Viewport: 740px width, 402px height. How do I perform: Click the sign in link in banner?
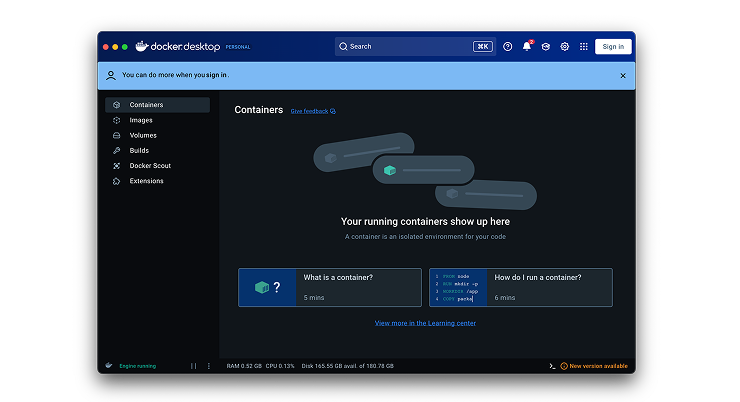pos(217,75)
